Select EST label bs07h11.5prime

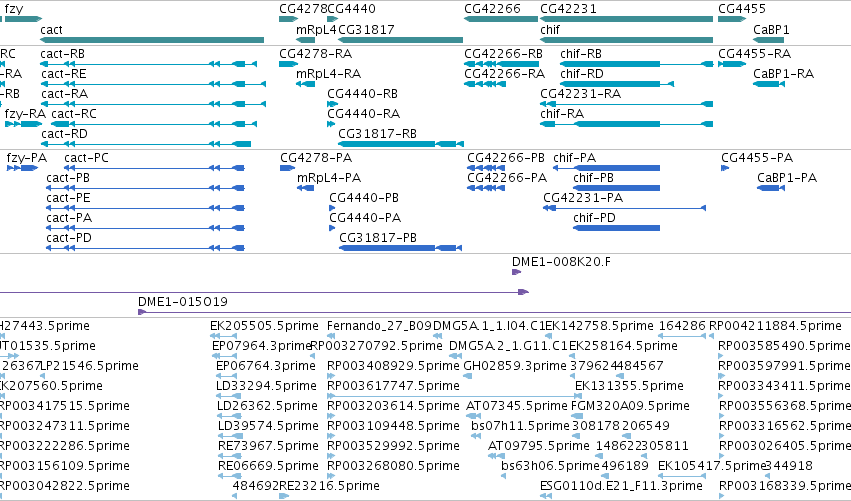click(x=520, y=427)
